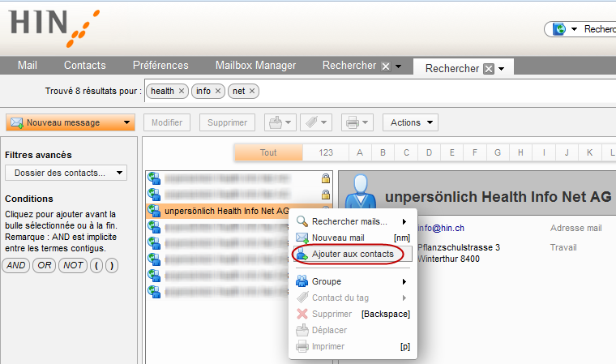
Task: Click contact icon of the selected row
Action: [154, 211]
